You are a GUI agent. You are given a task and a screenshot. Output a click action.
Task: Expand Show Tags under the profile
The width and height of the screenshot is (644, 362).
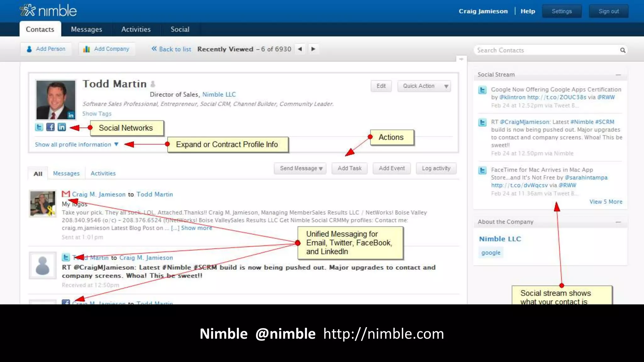97,114
